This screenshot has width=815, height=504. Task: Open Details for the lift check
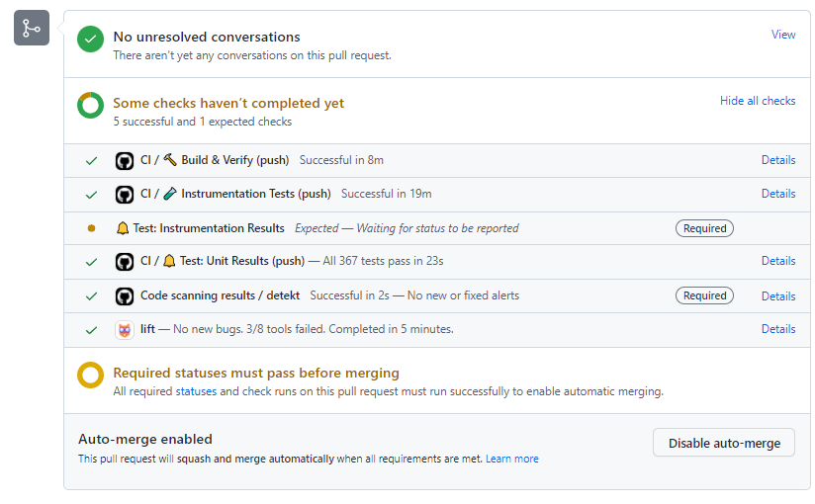778,328
